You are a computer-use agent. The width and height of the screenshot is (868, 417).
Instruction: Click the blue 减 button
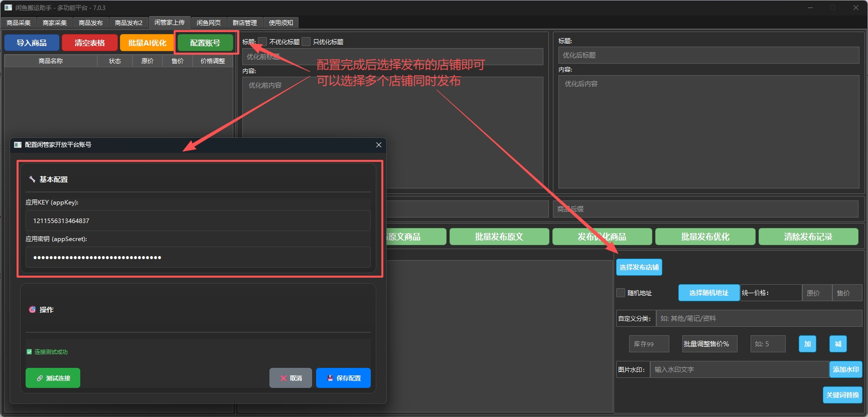[838, 344]
